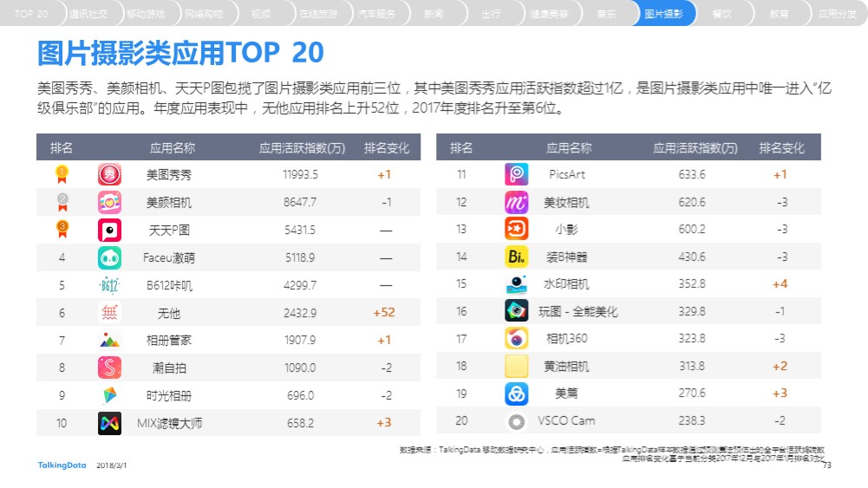Click the app name 玩图 - 全能美化
868x488 pixels.
pyautogui.click(x=578, y=311)
